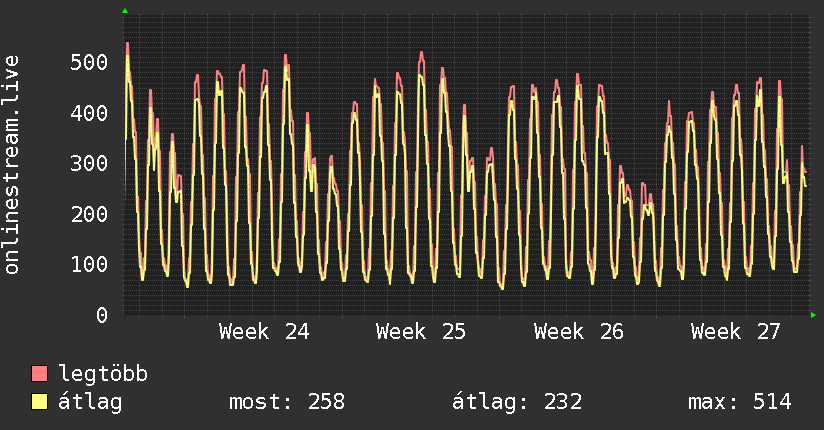Click the max: 514 statistic

click(739, 402)
